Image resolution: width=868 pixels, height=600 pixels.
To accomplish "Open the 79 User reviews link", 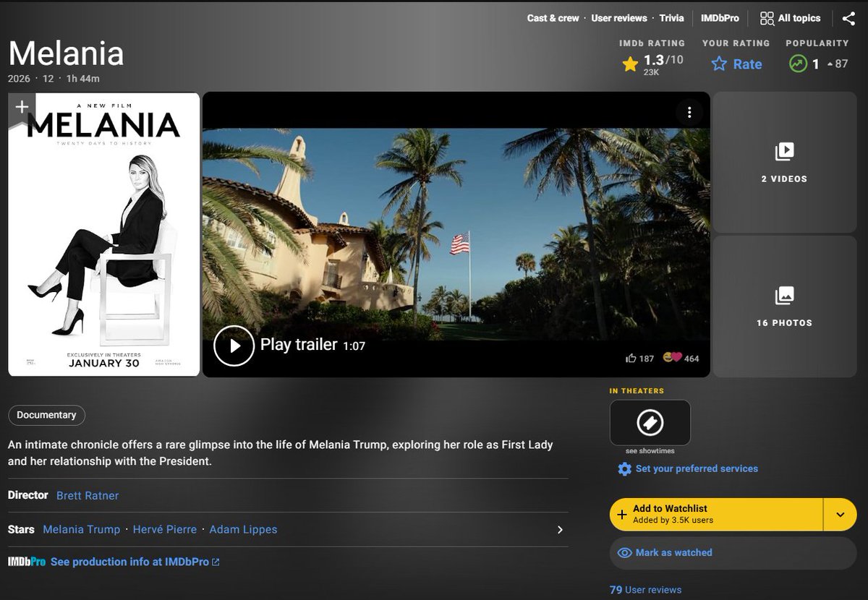I will [645, 590].
